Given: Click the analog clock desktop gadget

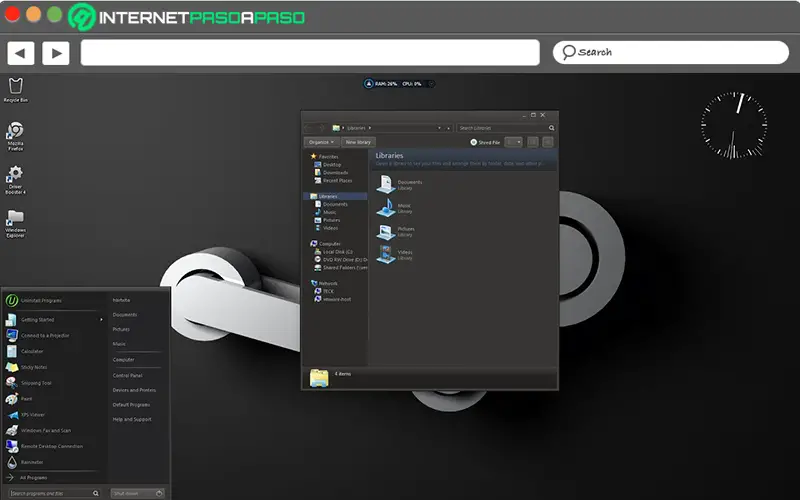Looking at the screenshot, I should click(x=734, y=125).
